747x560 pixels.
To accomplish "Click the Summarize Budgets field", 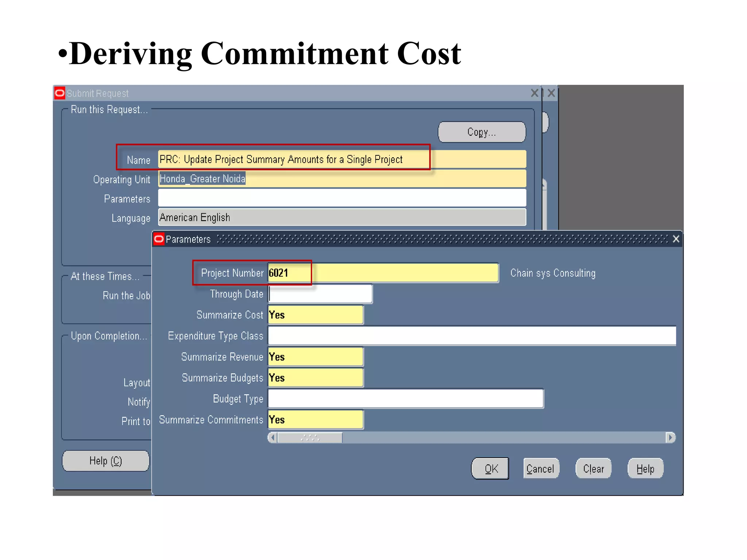I will click(316, 378).
